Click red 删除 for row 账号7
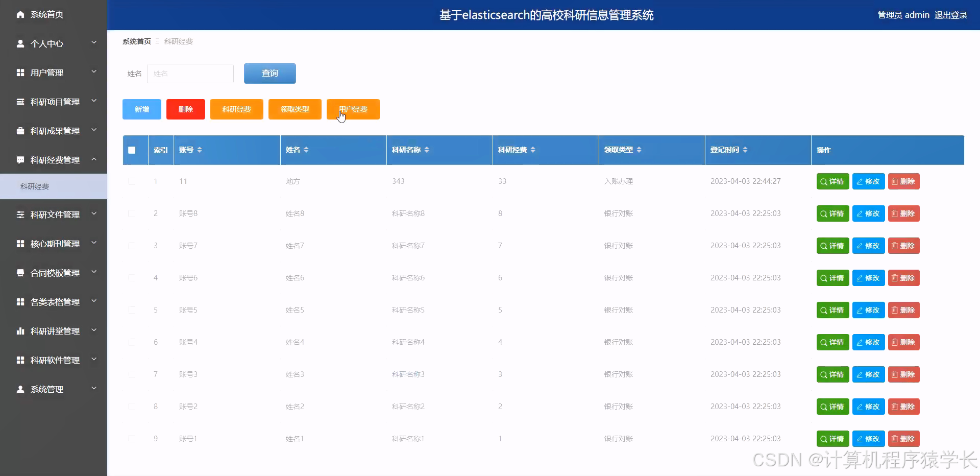 tap(903, 246)
